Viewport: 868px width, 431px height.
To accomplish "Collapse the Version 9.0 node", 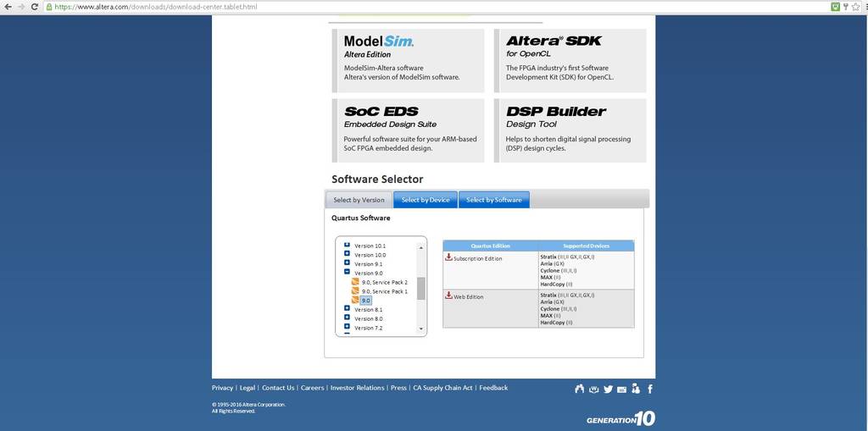I will [x=347, y=272].
